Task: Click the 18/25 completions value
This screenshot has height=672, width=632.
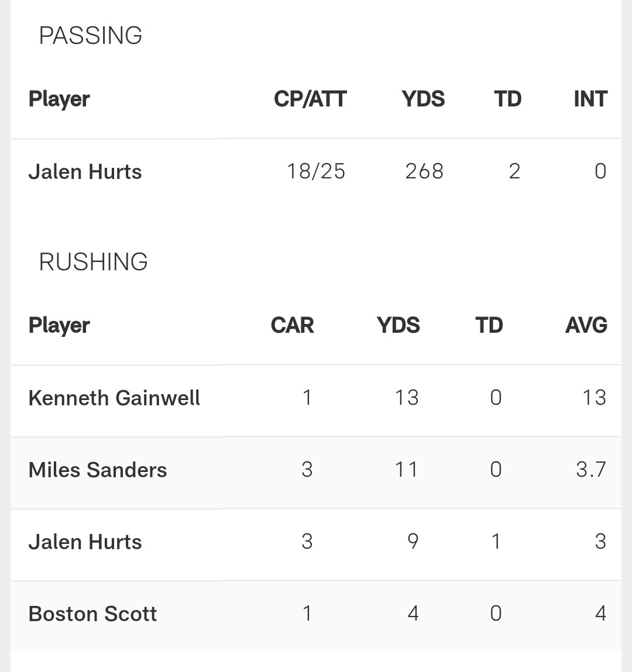Action: point(316,171)
